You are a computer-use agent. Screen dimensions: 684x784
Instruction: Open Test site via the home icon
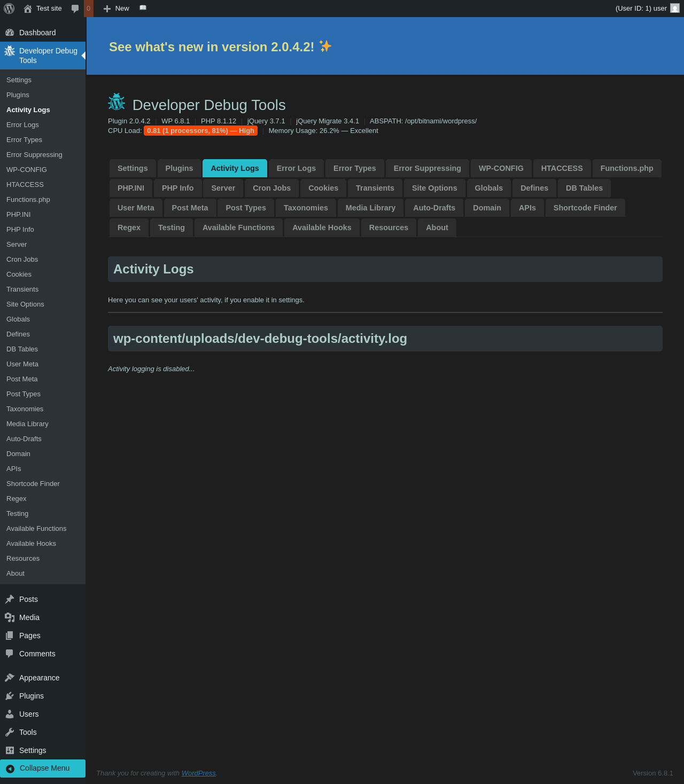(x=28, y=9)
